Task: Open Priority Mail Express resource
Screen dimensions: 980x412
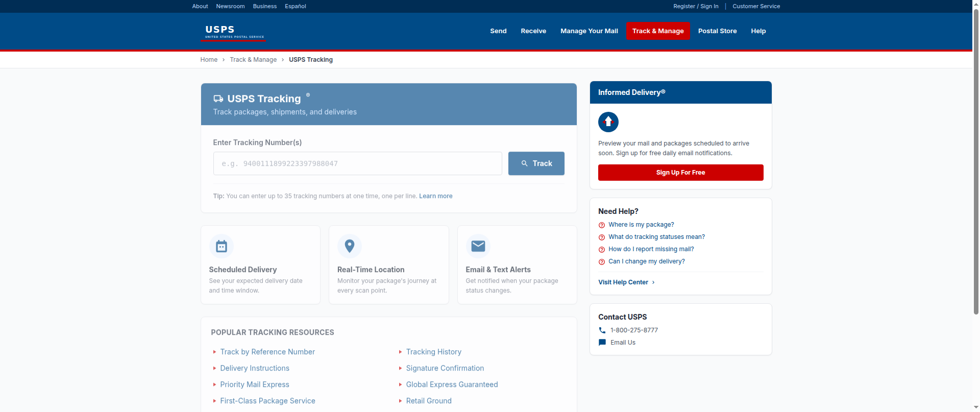Action: pos(255,384)
